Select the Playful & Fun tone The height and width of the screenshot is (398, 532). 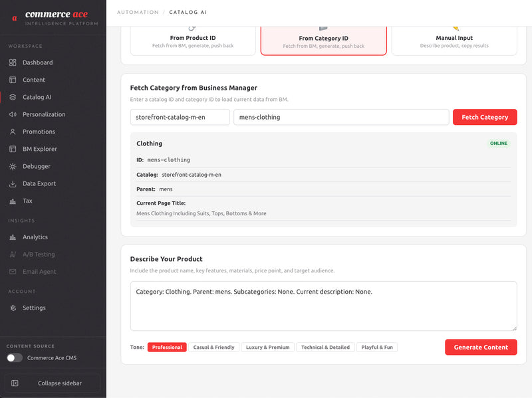point(377,347)
